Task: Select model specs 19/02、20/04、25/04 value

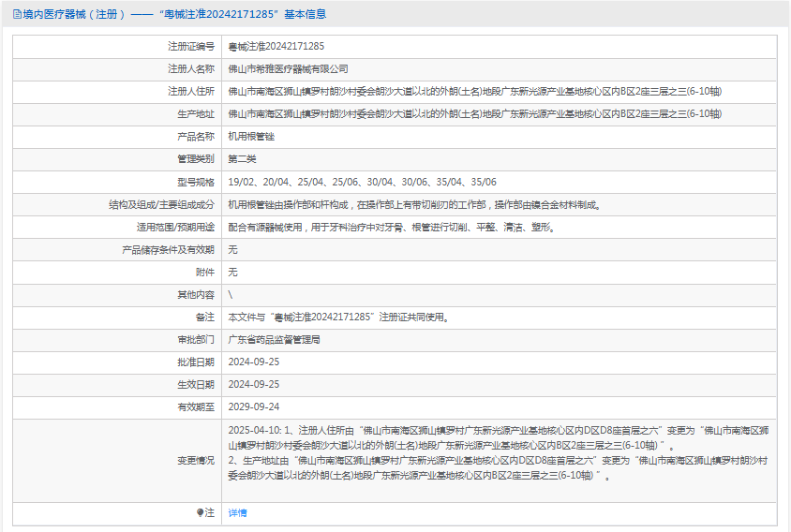Action: [x=362, y=182]
